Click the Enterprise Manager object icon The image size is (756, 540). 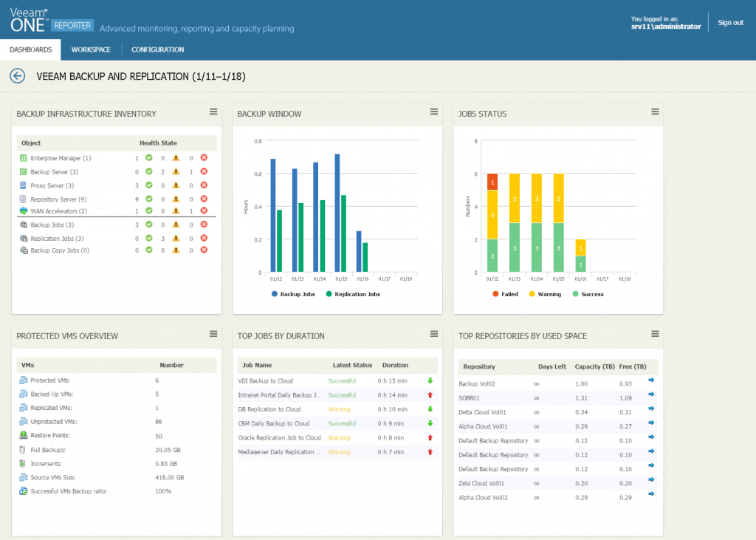[24, 158]
